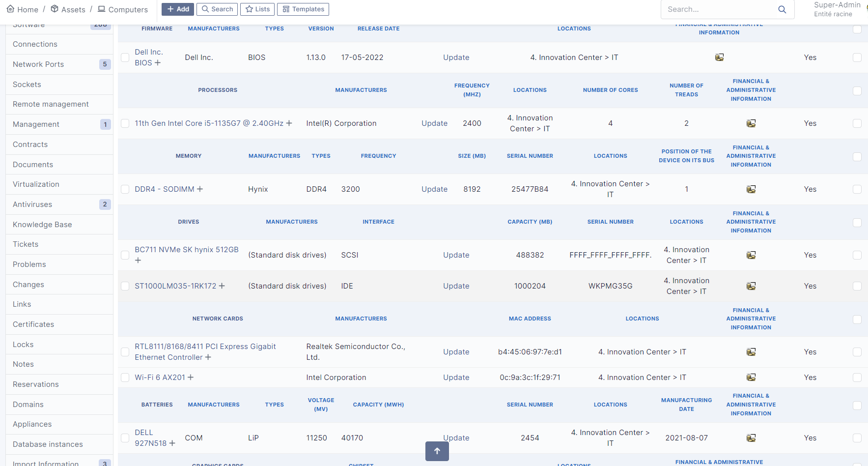
Task: Open financial info icon for Realtek network card
Action: tap(751, 352)
